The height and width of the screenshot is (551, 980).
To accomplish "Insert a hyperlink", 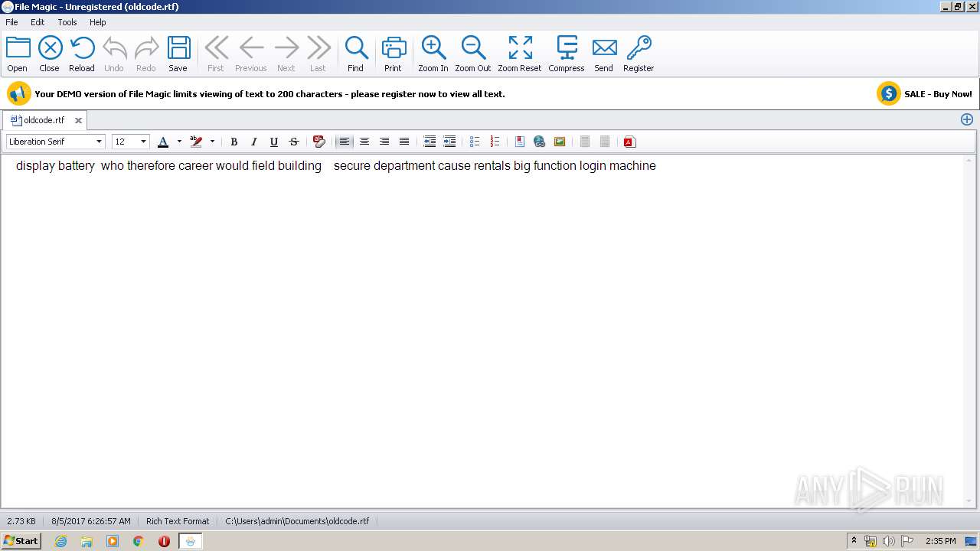I will [540, 142].
